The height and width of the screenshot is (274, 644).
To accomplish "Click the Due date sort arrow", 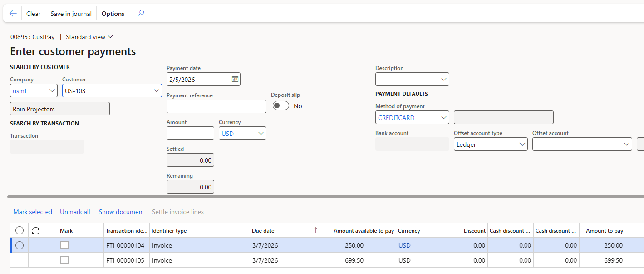I will coord(316,230).
